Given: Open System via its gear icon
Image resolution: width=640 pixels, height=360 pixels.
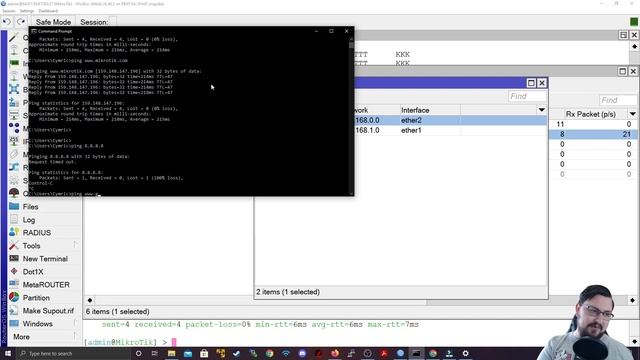Looking at the screenshot, I should pyautogui.click(x=14, y=180).
